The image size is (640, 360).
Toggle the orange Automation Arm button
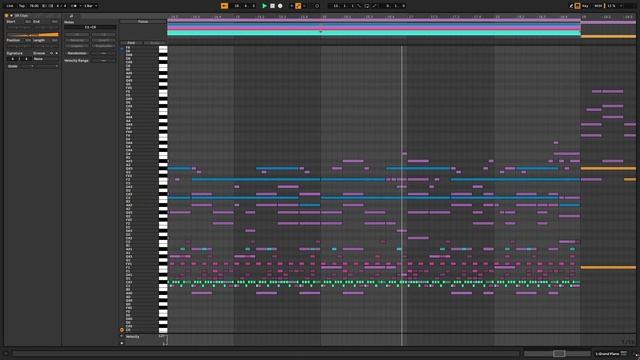[298, 6]
